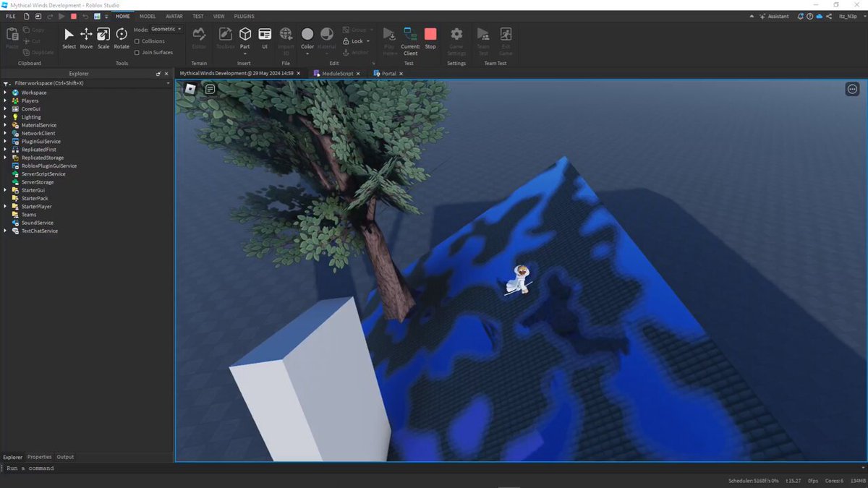
Task: Open the Mode Geometric dropdown
Action: coord(166,30)
